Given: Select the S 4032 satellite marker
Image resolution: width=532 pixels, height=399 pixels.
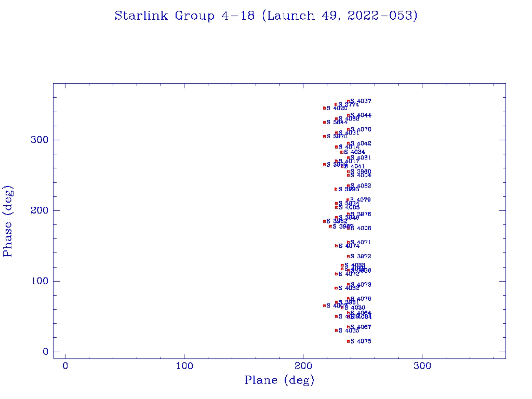Looking at the screenshot, I should (336, 288).
